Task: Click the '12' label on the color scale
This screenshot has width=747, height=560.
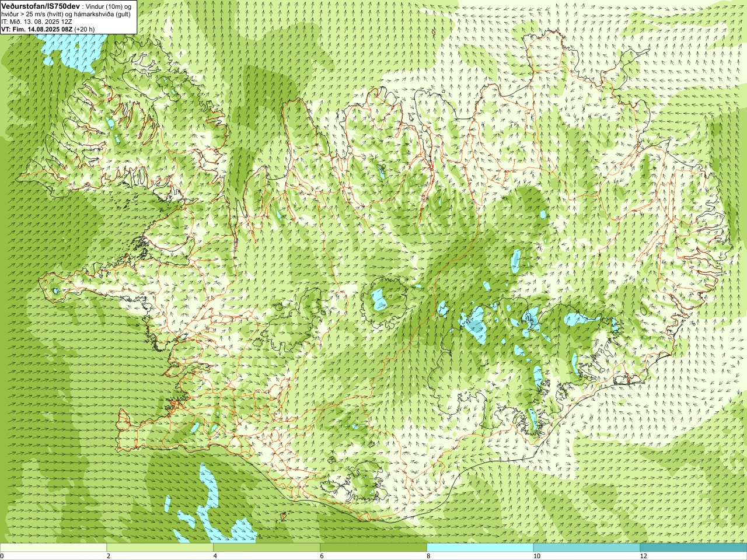Action: 644,556
